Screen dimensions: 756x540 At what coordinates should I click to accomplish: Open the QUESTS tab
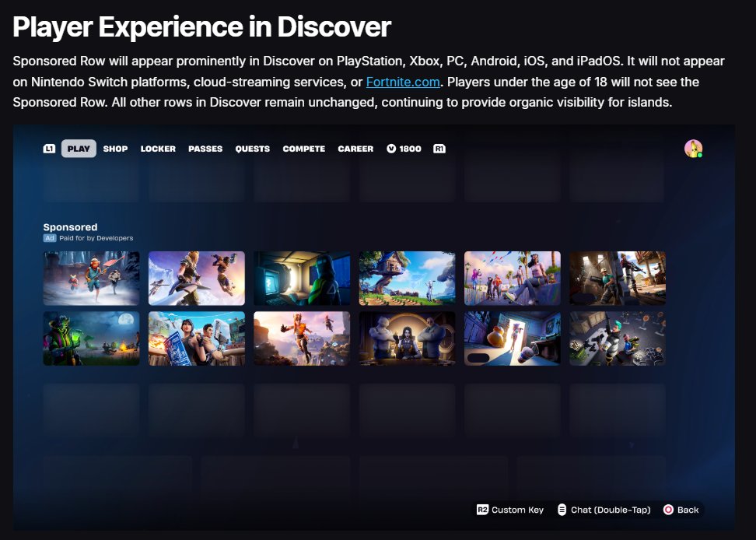tap(253, 149)
